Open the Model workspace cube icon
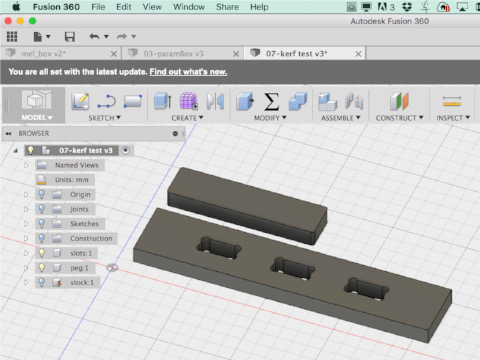480x360 pixels. click(x=37, y=100)
